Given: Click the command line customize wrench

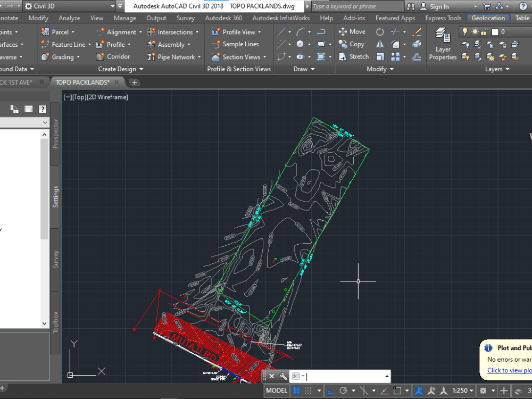Looking at the screenshot, I should tap(283, 376).
